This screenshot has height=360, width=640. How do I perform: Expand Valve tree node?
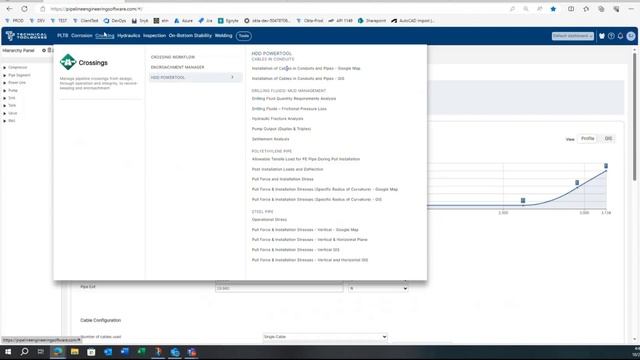4,113
